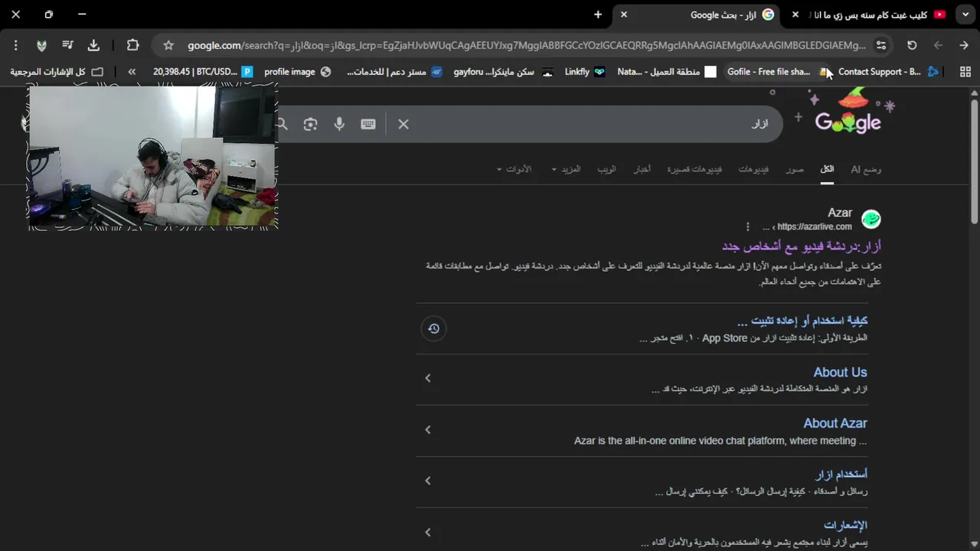Open new tab with plus button
Screen dimensions: 980x551
click(x=598, y=15)
